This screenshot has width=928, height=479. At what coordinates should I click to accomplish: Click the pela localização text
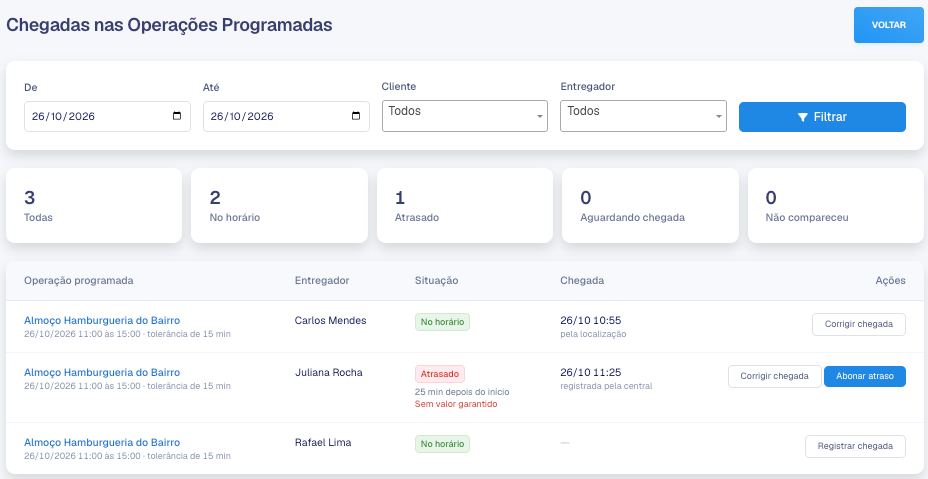(593, 334)
